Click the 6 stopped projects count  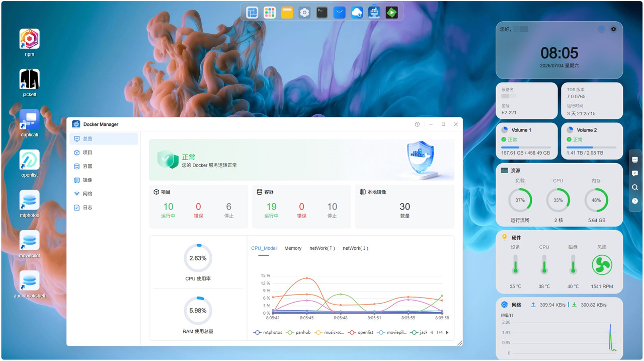tap(229, 206)
